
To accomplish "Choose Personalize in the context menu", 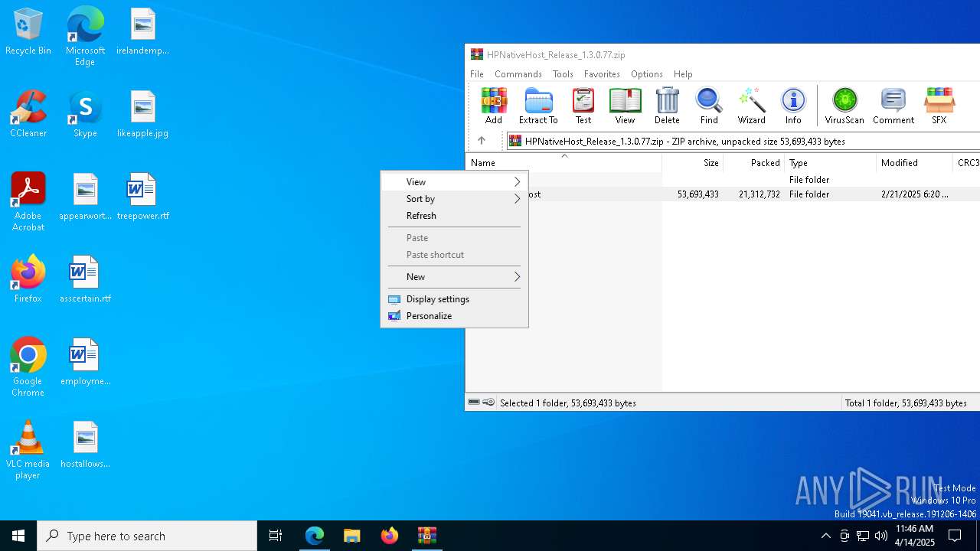I will [454, 315].
